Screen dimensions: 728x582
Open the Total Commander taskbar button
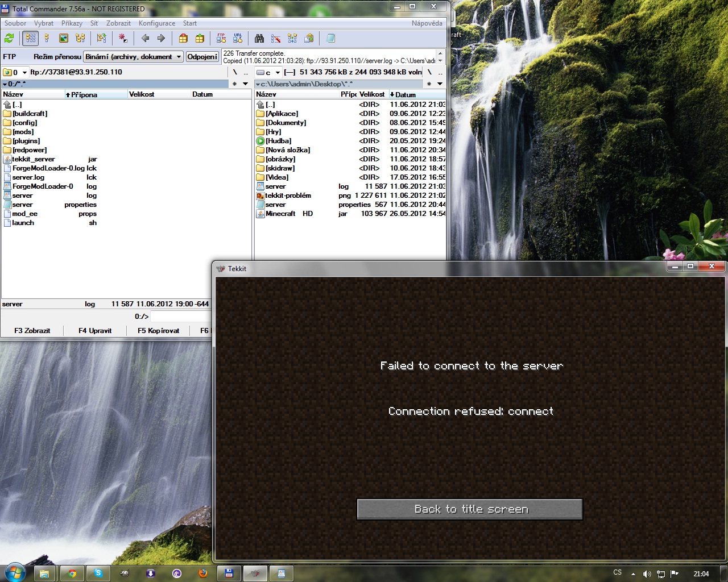pyautogui.click(x=229, y=573)
